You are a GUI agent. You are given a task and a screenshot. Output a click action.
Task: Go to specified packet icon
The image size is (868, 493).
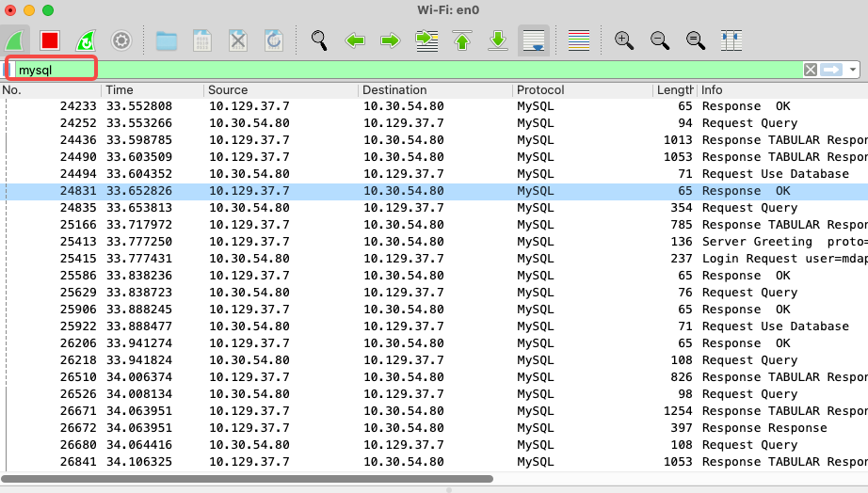(x=426, y=40)
